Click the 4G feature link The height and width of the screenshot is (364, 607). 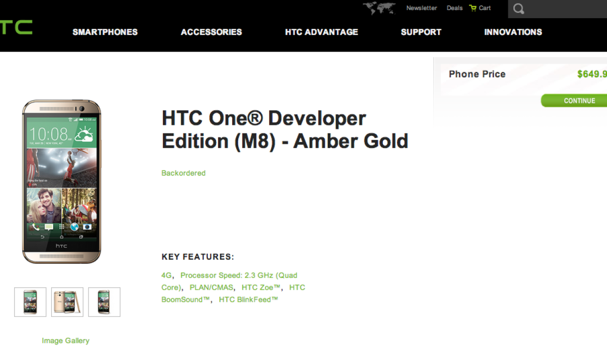pos(166,276)
